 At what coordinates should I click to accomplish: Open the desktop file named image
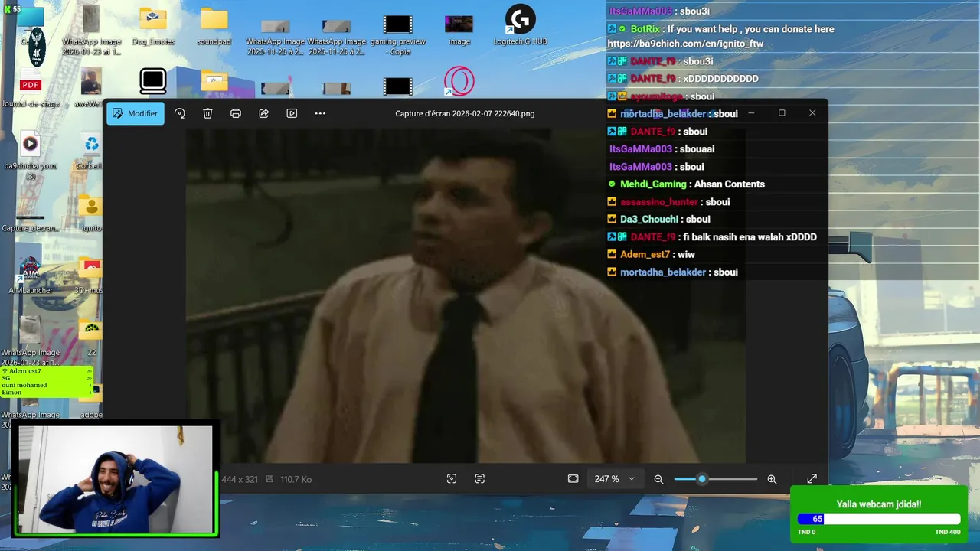(x=459, y=30)
